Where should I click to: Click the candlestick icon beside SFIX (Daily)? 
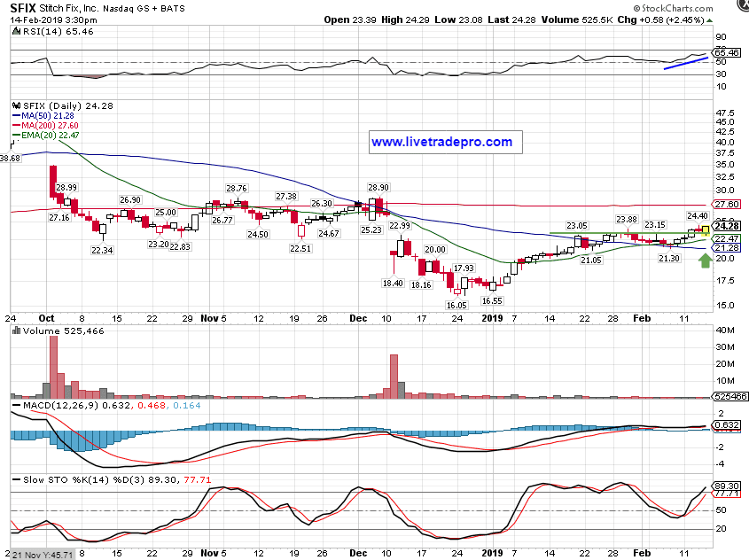14,105
